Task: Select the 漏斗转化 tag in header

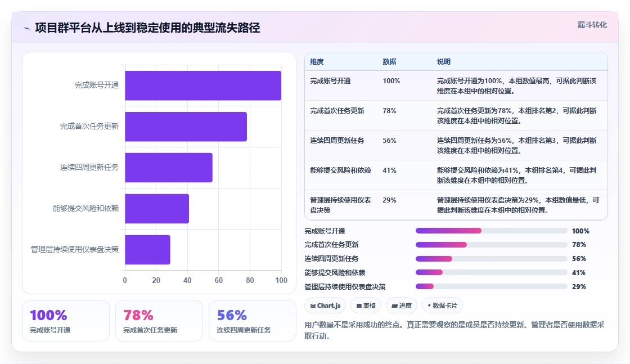Action: point(592,25)
